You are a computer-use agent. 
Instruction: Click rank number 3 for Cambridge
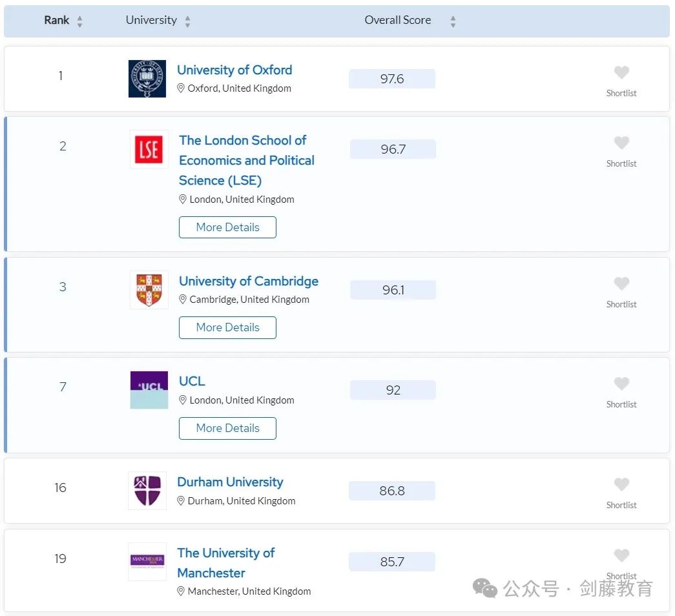click(x=63, y=287)
